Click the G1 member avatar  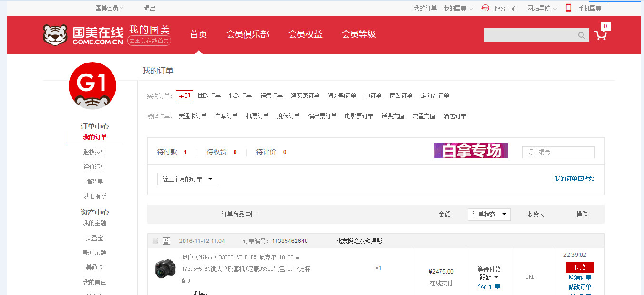coord(92,86)
